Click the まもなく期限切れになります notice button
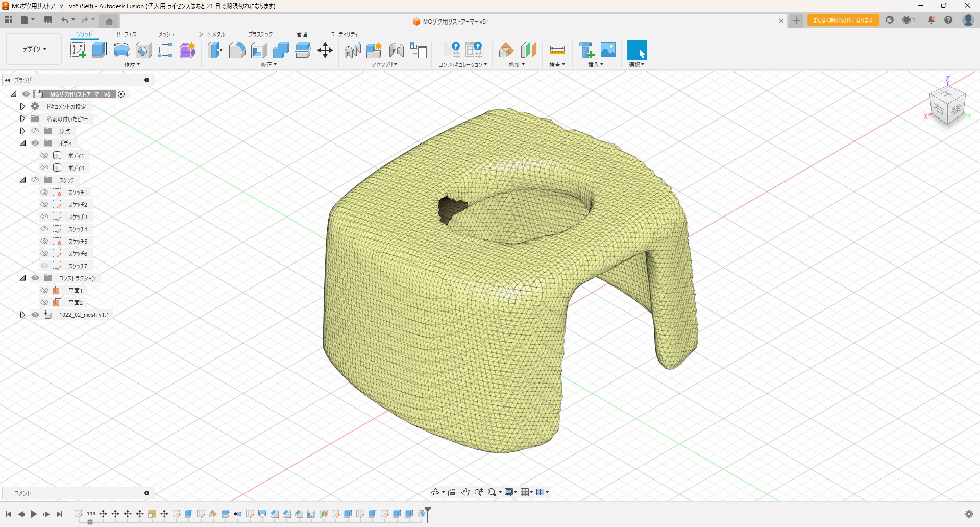980x527 pixels. (x=843, y=20)
